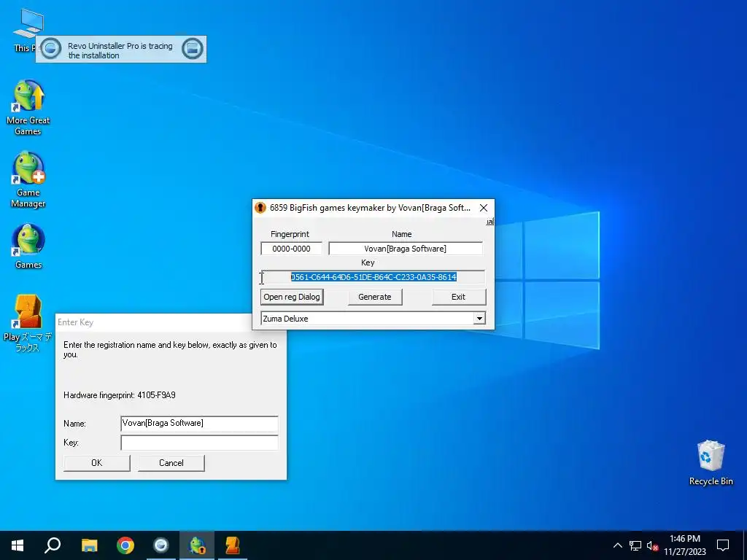Open network status tray icon

pos(635,545)
